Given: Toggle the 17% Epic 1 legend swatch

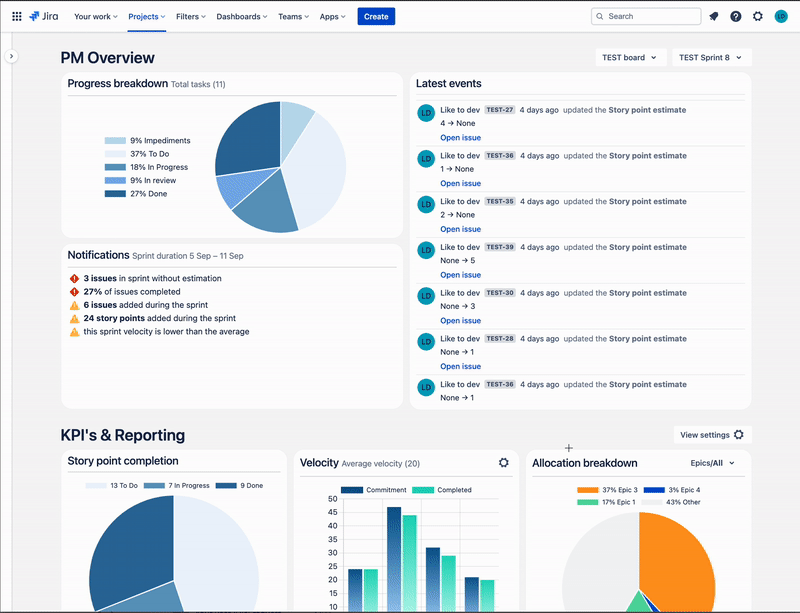Looking at the screenshot, I should pos(588,502).
